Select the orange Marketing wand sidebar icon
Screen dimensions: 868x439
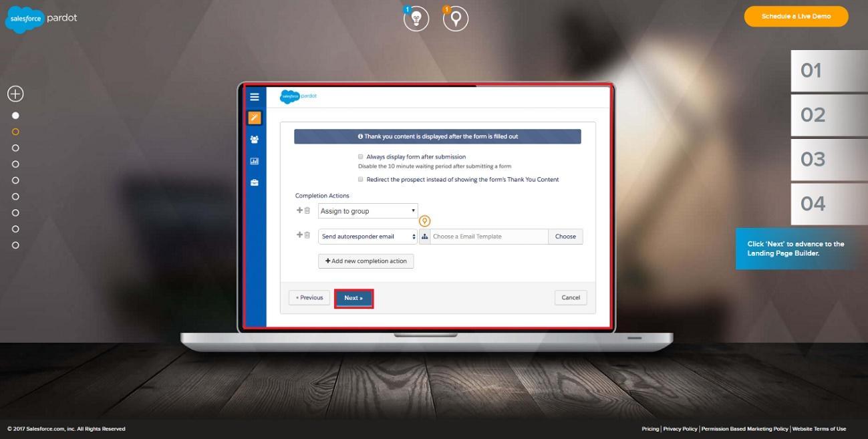255,118
